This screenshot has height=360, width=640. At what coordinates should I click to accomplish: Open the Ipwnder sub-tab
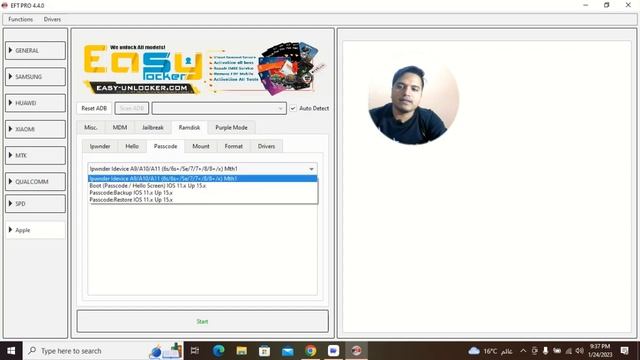(100, 146)
